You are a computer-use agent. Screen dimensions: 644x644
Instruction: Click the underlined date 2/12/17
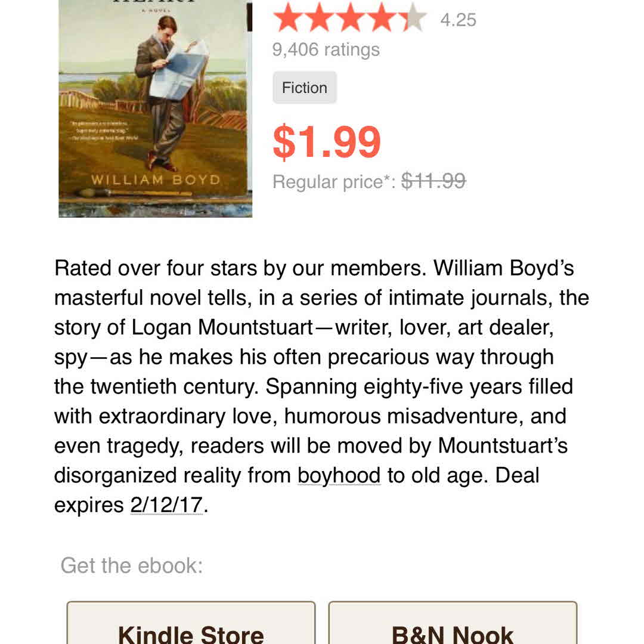click(166, 506)
